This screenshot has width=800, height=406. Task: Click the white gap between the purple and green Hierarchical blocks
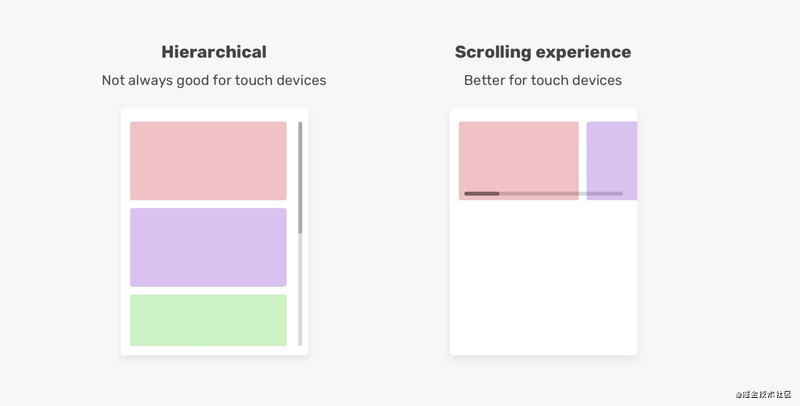[208, 291]
